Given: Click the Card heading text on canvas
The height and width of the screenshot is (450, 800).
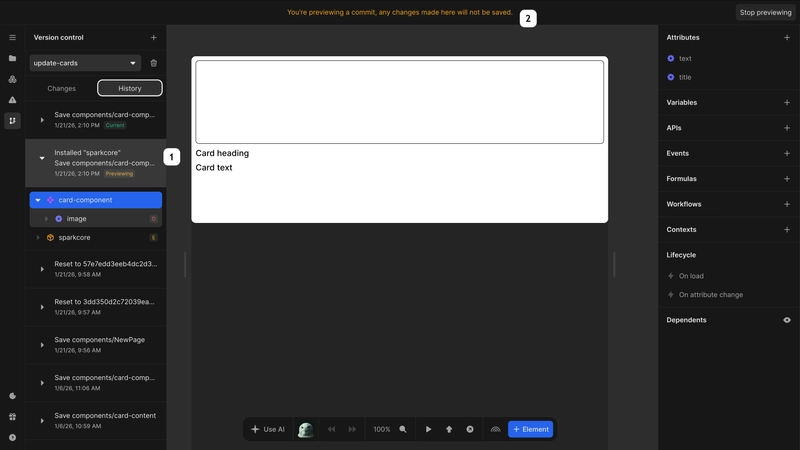Looking at the screenshot, I should click(222, 153).
